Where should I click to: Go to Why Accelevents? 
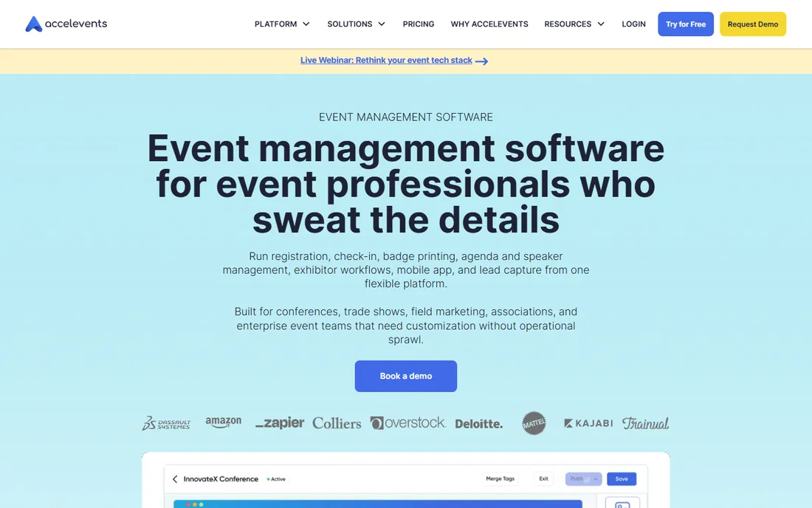[x=489, y=24]
